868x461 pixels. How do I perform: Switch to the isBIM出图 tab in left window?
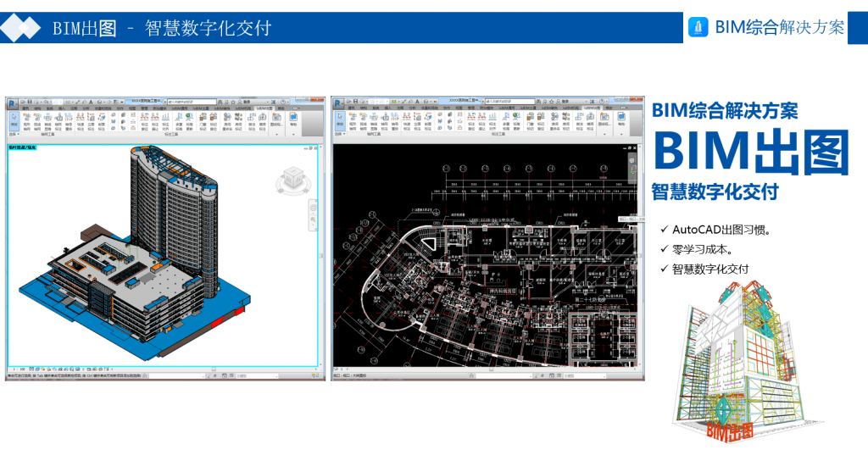(264, 108)
